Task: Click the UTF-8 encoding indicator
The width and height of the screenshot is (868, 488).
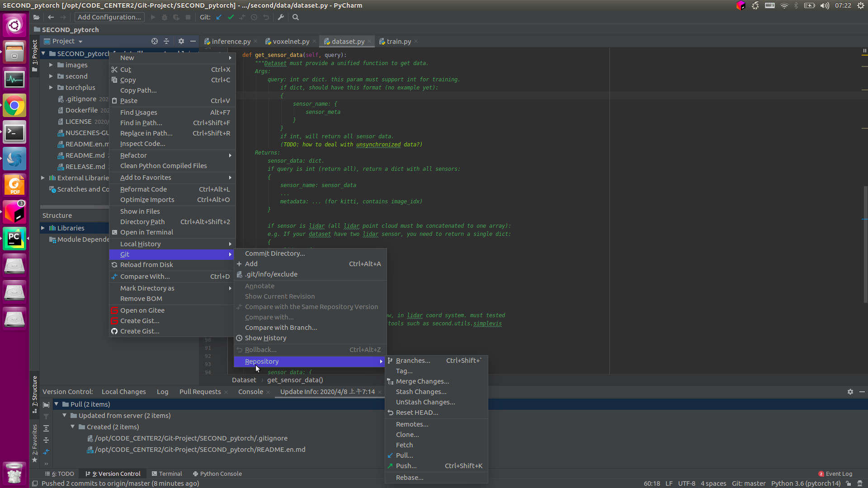Action: pyautogui.click(x=687, y=483)
